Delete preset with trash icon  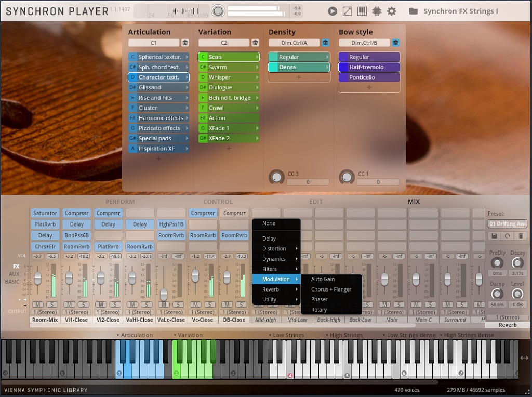521,236
